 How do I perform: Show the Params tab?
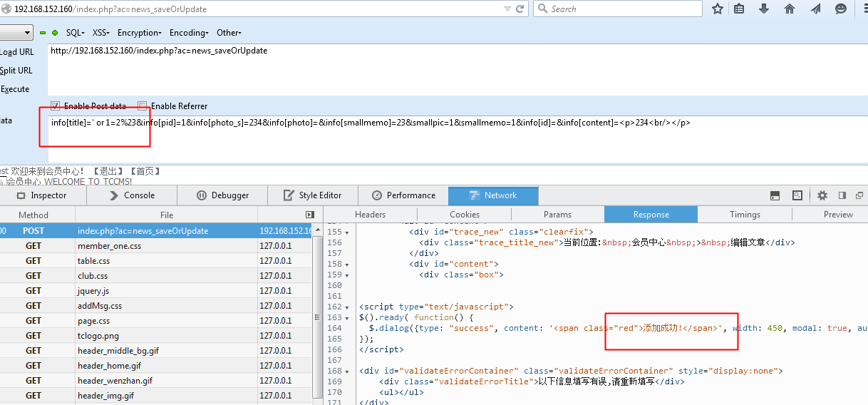coord(557,215)
